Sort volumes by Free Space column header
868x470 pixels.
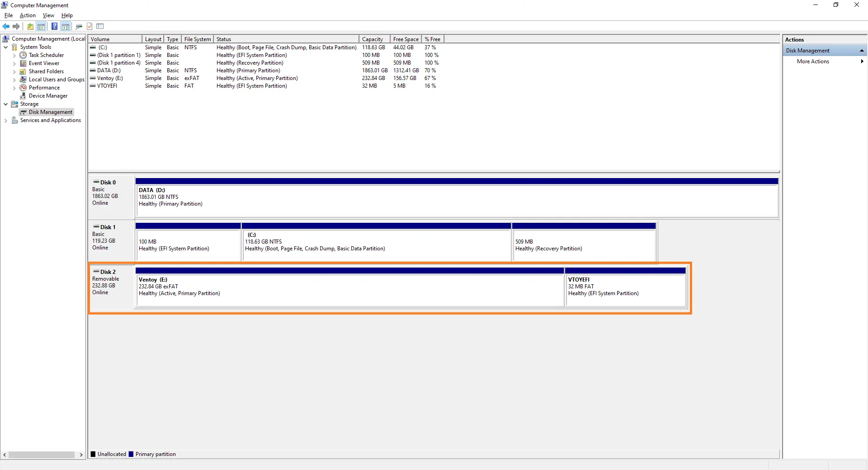pos(406,39)
